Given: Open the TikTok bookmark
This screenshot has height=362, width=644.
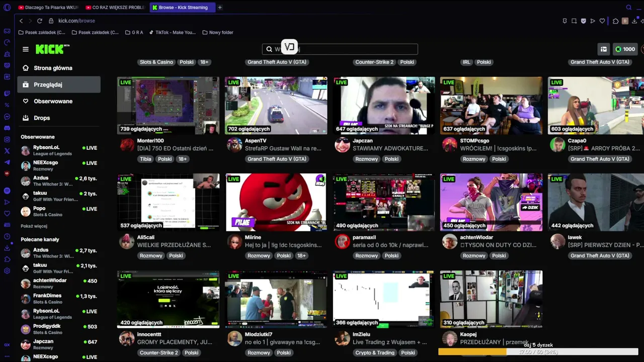Looking at the screenshot, I should [172, 32].
